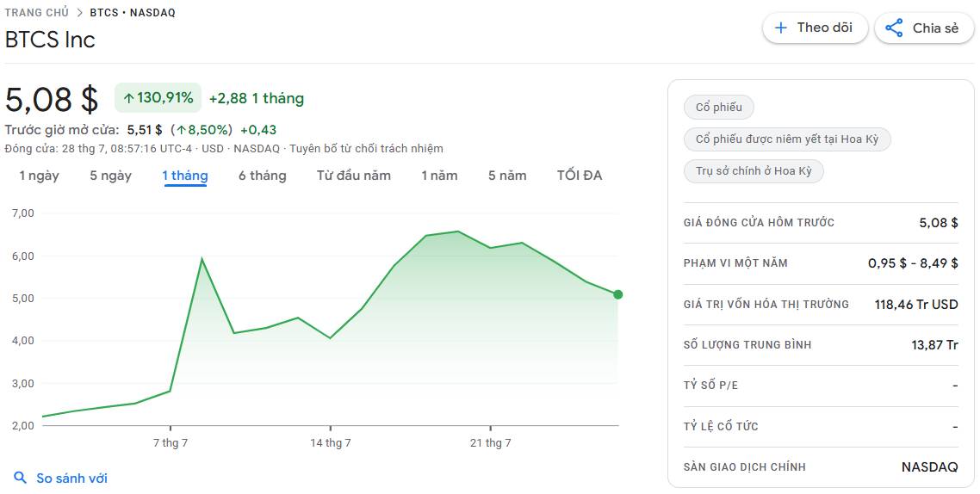Screen dimensions: 980x494
Task: Open Cổ phiếu được niêm yết tại Hoa Kỳ chip
Action: click(787, 139)
